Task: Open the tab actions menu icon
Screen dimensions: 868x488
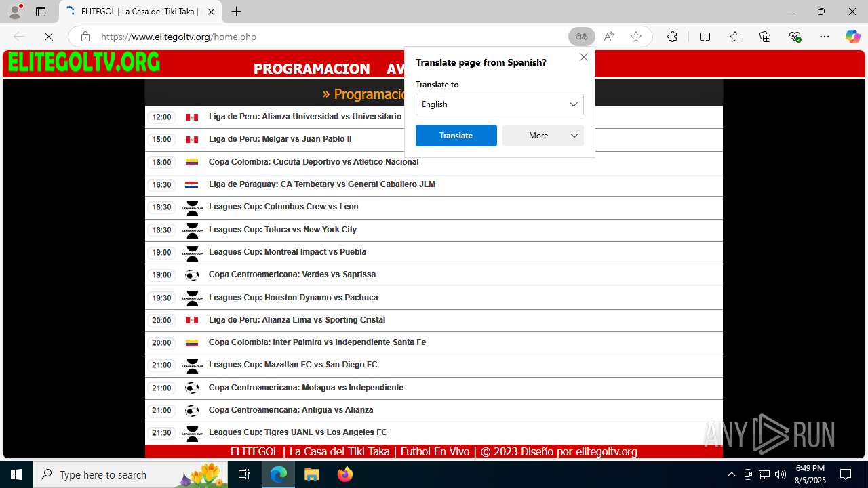Action: pyautogui.click(x=41, y=12)
